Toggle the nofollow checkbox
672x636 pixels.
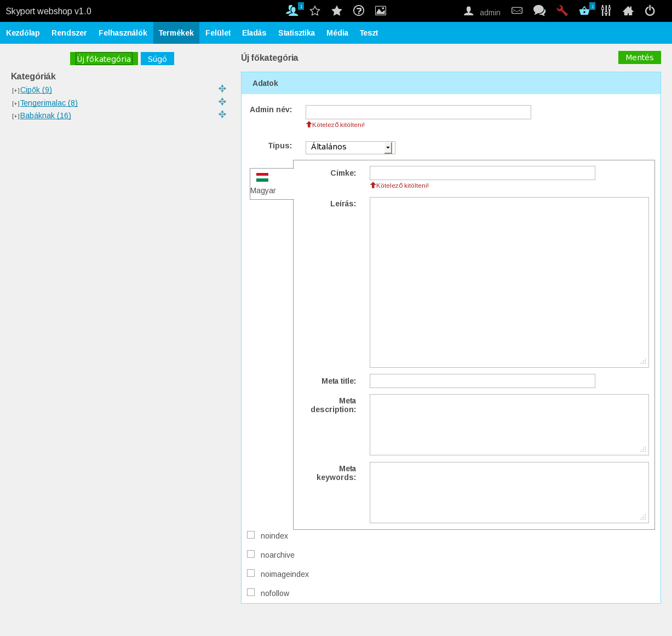251,592
